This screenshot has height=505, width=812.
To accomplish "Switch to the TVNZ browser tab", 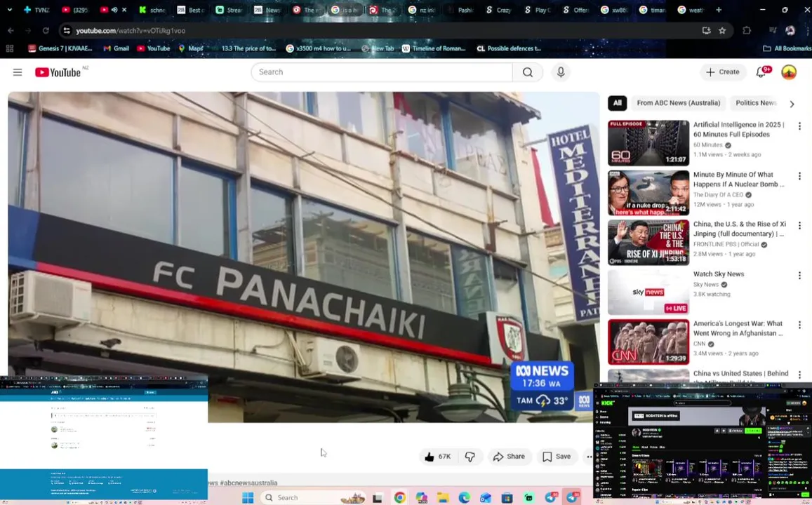I will point(37,10).
